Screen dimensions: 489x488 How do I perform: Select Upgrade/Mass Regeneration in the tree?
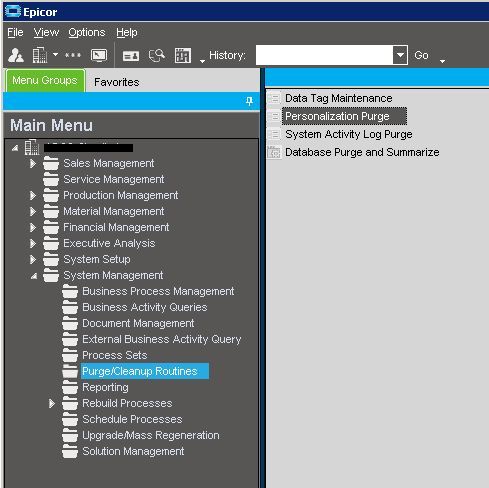(151, 435)
